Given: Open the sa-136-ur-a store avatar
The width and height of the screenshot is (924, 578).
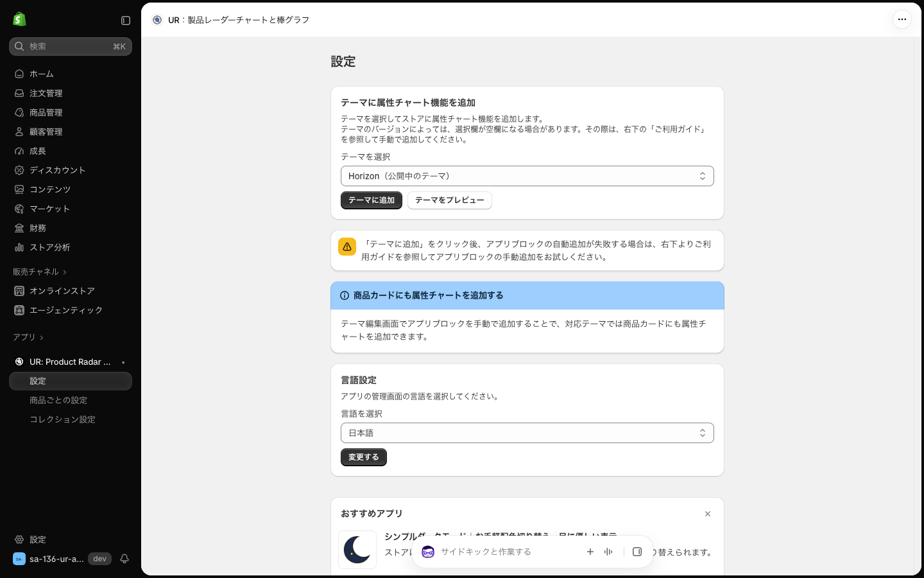Looking at the screenshot, I should click(19, 559).
